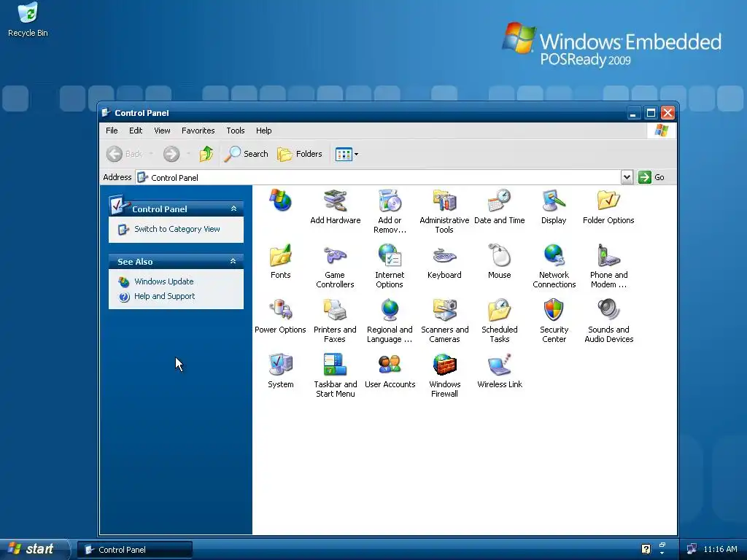Click the Search toolbar button
The width and height of the screenshot is (747, 560).
pyautogui.click(x=246, y=154)
